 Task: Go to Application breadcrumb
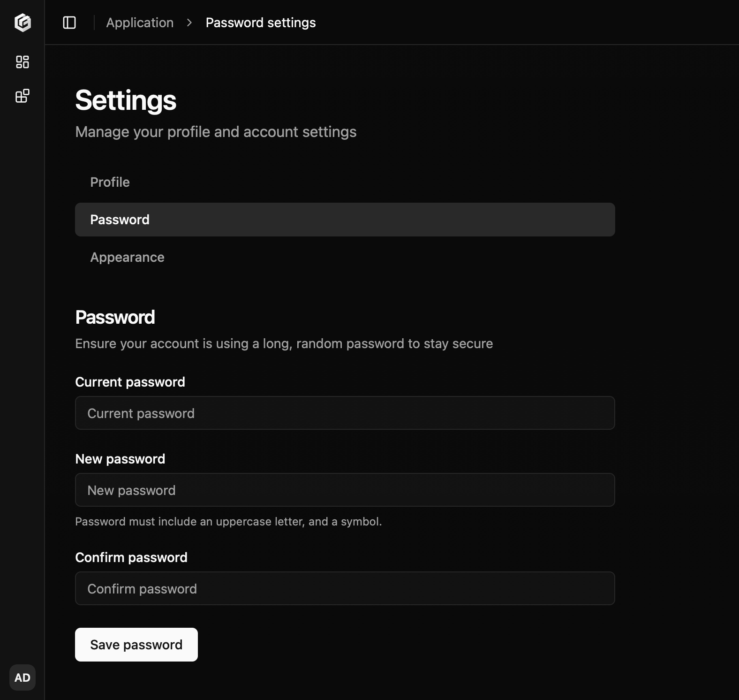click(x=140, y=23)
